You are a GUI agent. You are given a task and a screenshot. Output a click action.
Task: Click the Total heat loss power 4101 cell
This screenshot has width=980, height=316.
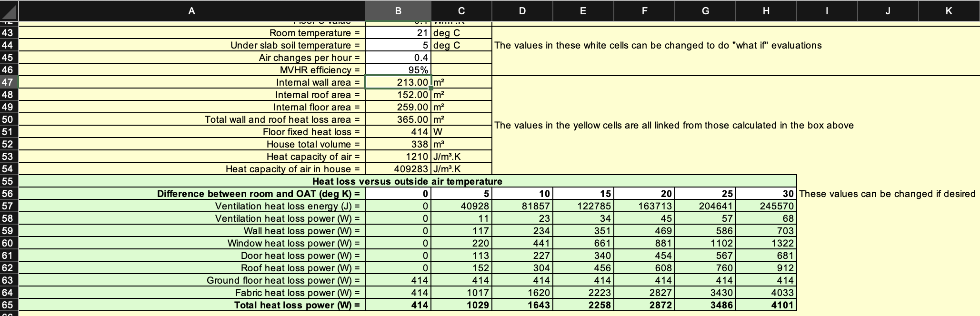[766, 305]
